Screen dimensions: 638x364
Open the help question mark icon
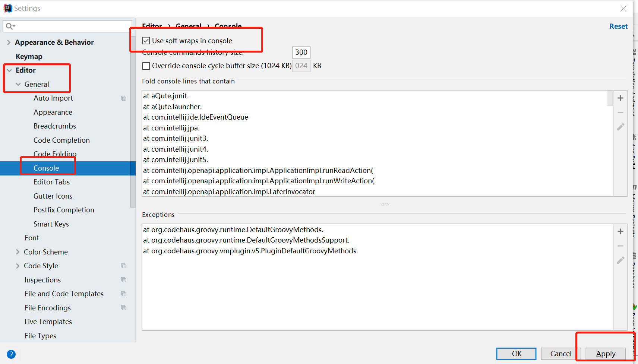point(11,354)
